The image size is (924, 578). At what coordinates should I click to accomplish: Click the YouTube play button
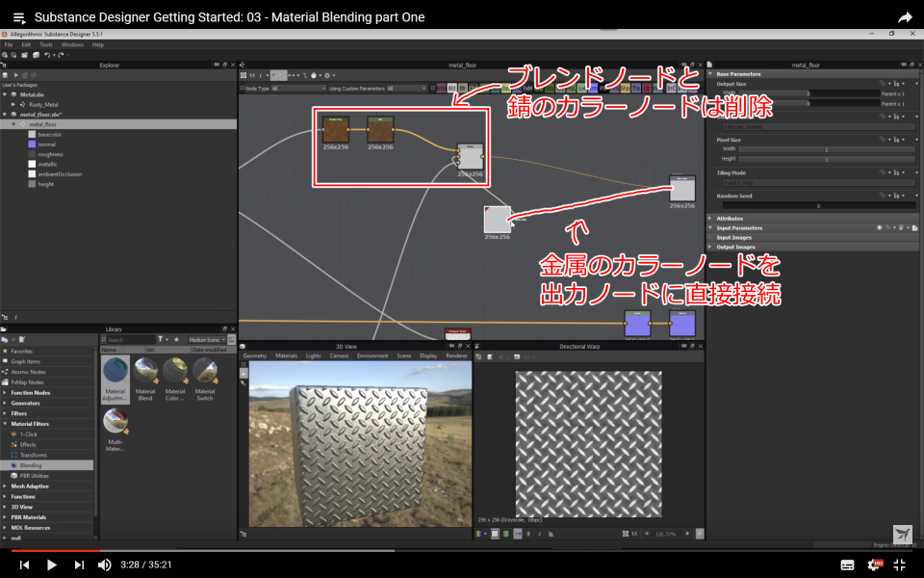pyautogui.click(x=51, y=565)
